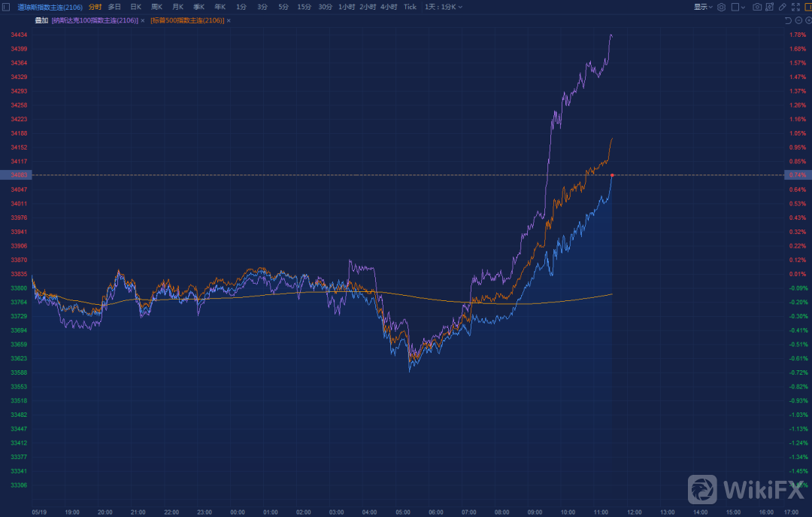
Task: Click the highlighted 34083 price label
Action: [x=19, y=175]
